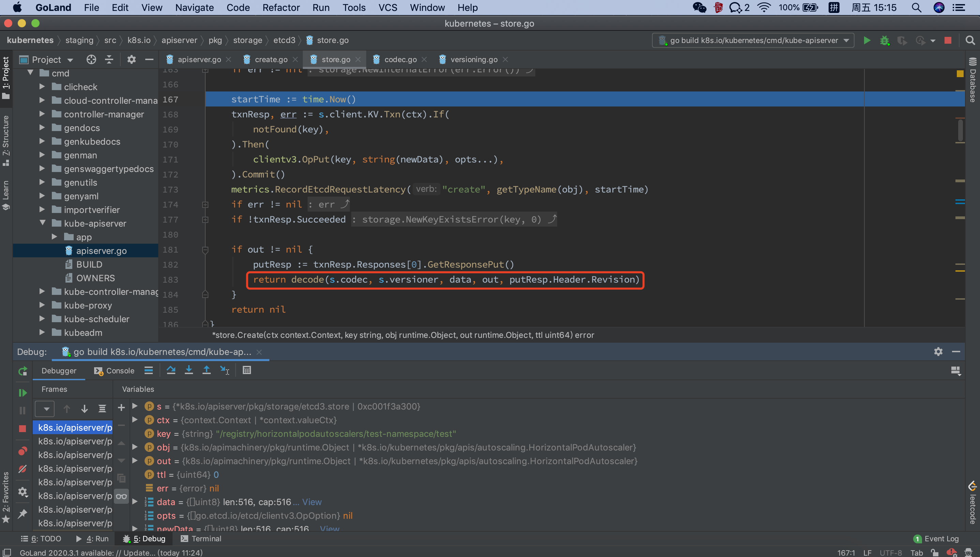Open the Refactor menu

281,8
